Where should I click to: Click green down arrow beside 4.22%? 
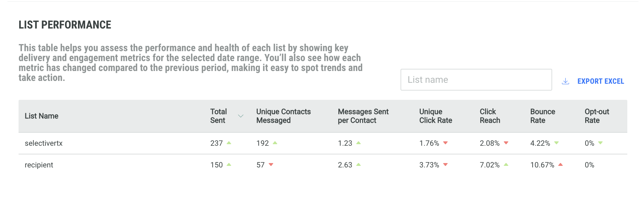[556, 143]
